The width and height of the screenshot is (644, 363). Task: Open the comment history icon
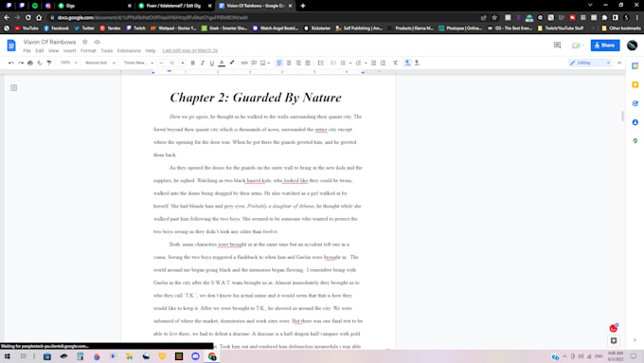coord(557,45)
